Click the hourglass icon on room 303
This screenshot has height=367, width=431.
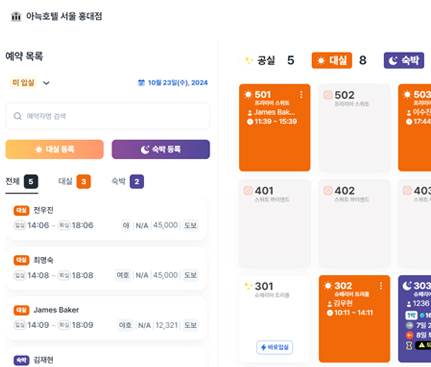(409, 346)
